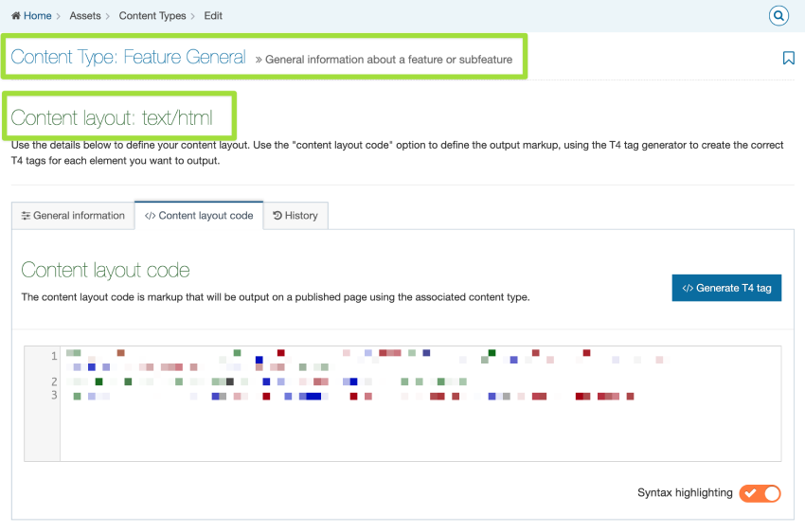The height and width of the screenshot is (532, 805).
Task: Click the Syntax highlighting label
Action: [685, 492]
